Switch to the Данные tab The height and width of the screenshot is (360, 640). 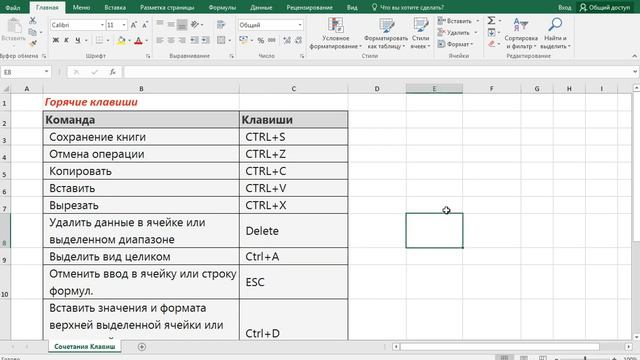coord(261,7)
